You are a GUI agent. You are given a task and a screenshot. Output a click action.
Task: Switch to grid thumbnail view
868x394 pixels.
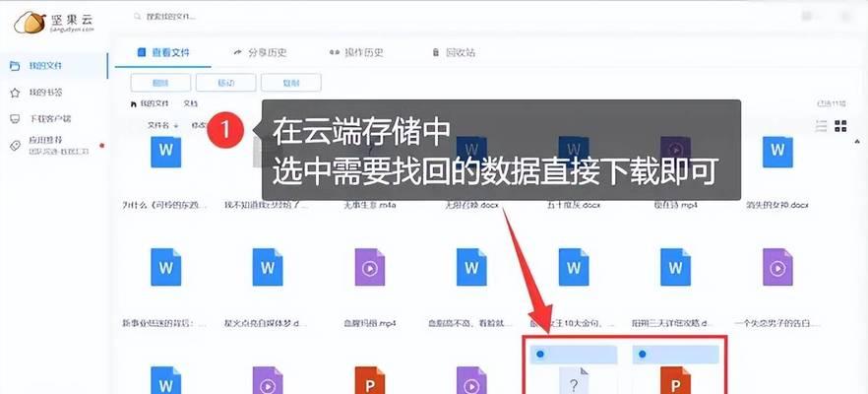840,126
